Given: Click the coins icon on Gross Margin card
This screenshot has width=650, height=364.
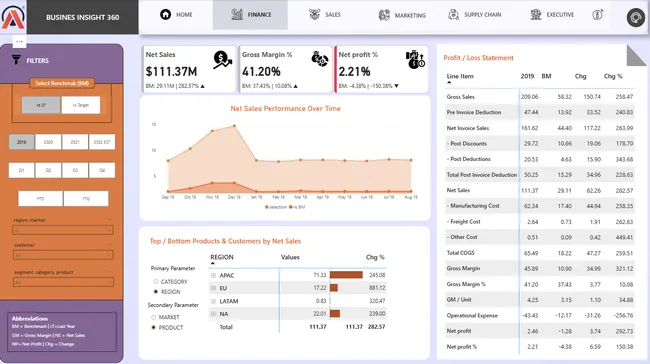Looking at the screenshot, I should (320, 59).
